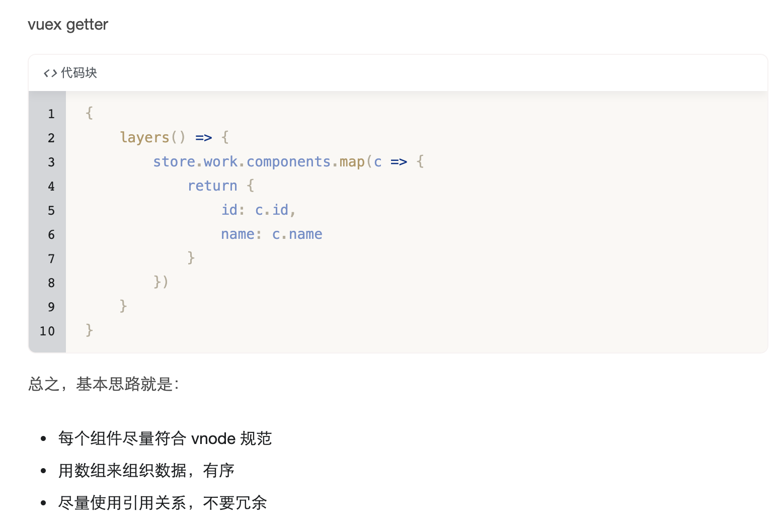Click the closing }) on line 8
This screenshot has height=532, width=782.
coord(161,282)
